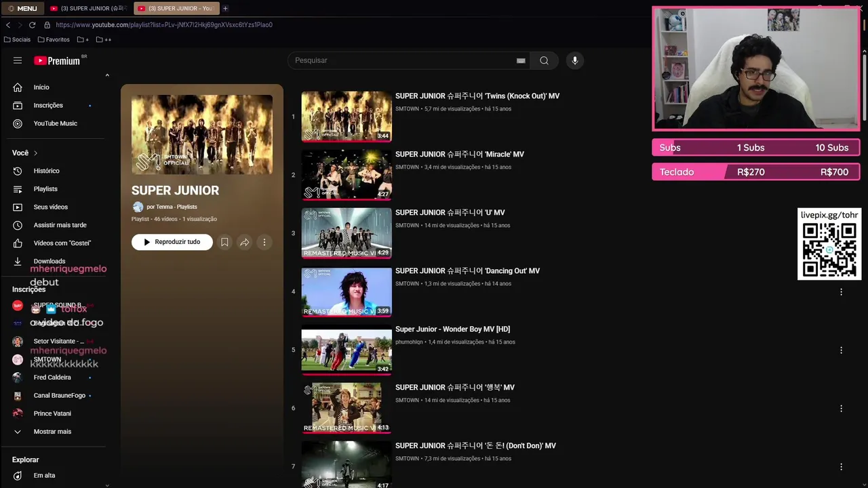Click the browser address bar URL

click(x=164, y=25)
